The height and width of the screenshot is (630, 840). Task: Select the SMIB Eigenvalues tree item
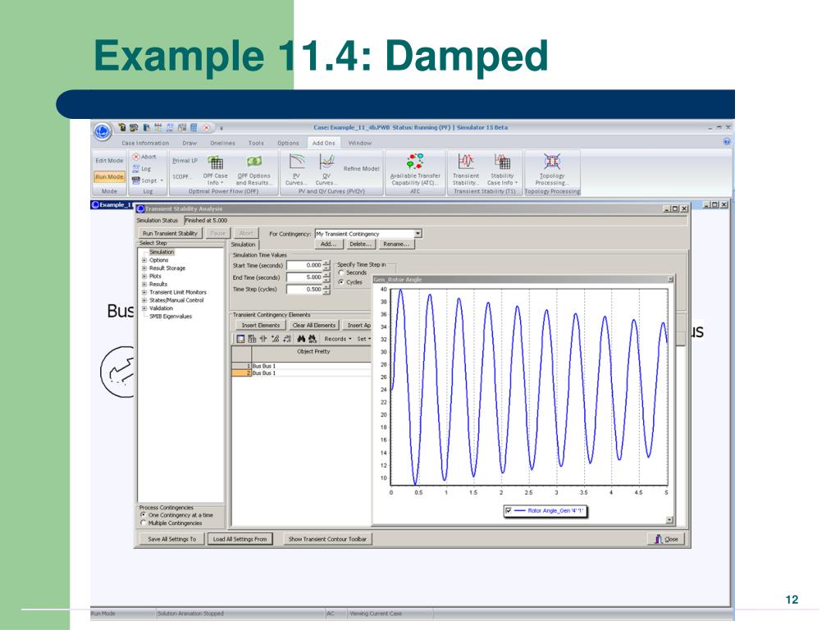pos(171,316)
